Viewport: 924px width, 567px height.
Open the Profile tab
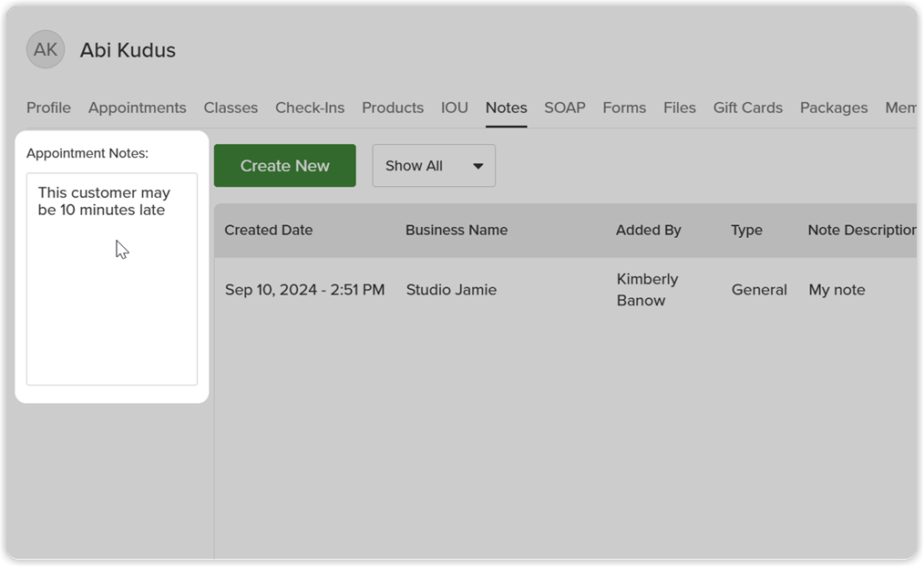pyautogui.click(x=48, y=108)
